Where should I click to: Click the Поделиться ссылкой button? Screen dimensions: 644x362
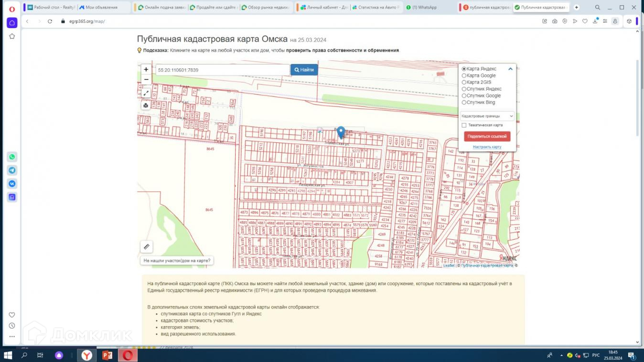point(487,137)
